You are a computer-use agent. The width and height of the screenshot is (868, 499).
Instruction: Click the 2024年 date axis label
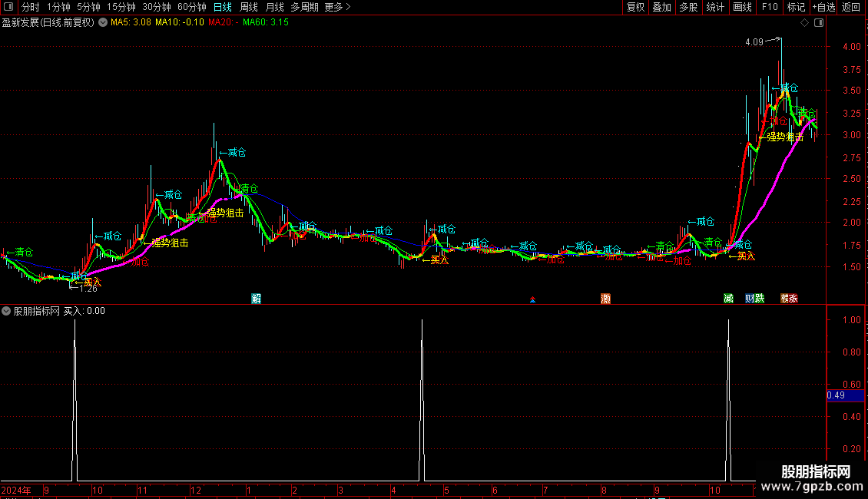coord(16,490)
